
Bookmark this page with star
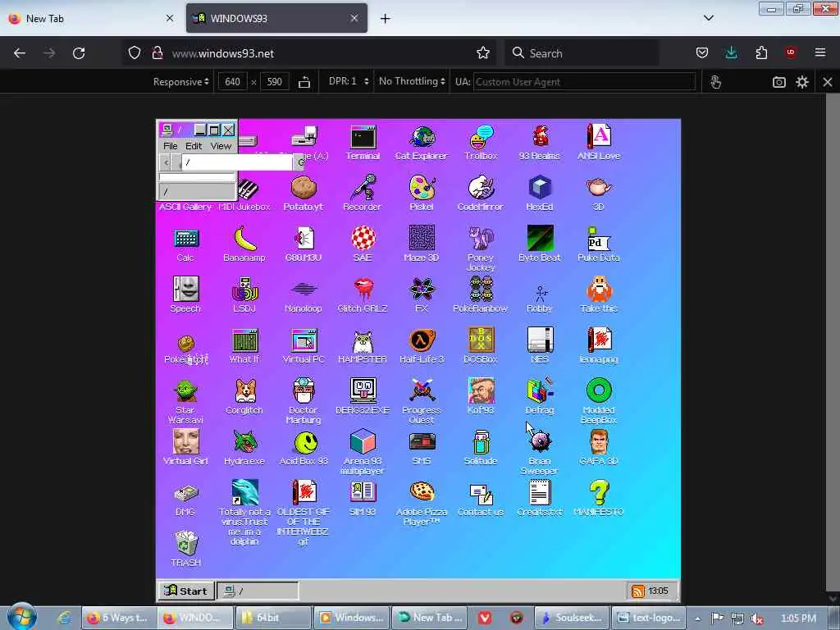pos(482,53)
